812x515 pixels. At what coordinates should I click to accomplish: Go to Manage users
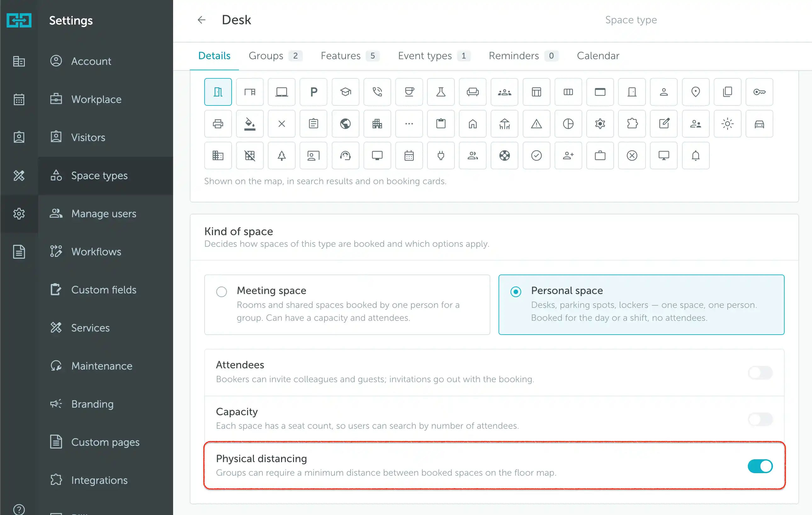pos(105,213)
